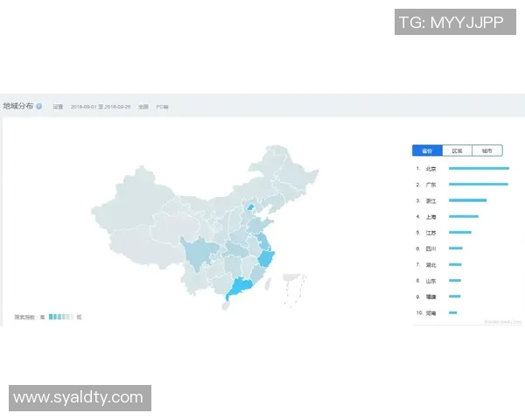Click Jiangsu province on the map
525x420 pixels.
(264, 241)
